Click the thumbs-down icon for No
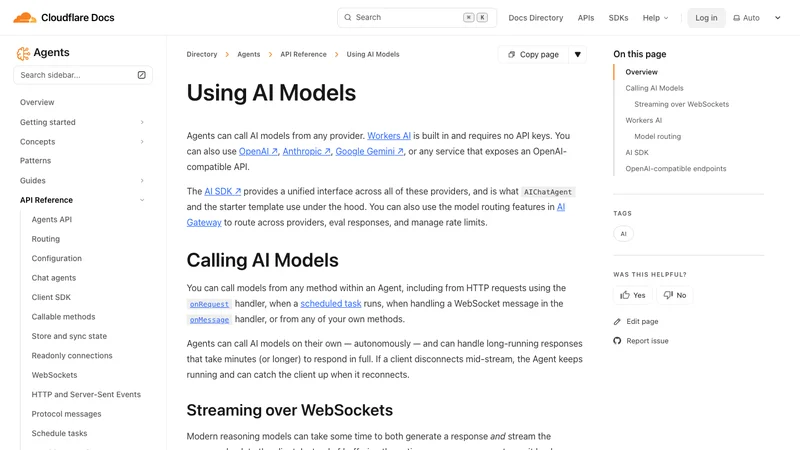The image size is (800, 450). (x=668, y=295)
